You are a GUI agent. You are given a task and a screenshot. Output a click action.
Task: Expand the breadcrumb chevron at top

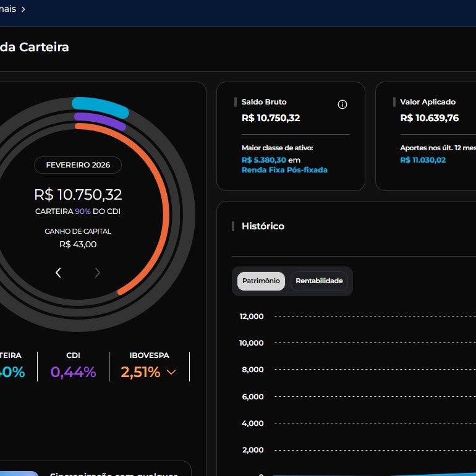[23, 9]
